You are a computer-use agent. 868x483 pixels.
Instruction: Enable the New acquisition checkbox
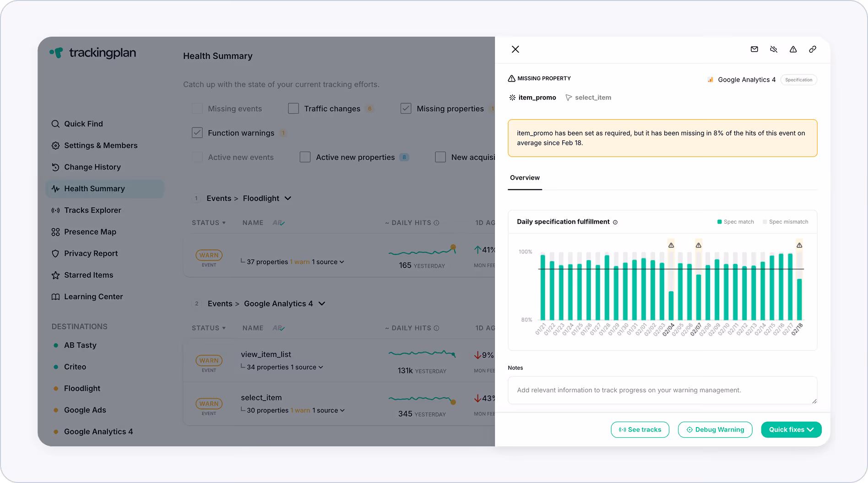(x=440, y=157)
